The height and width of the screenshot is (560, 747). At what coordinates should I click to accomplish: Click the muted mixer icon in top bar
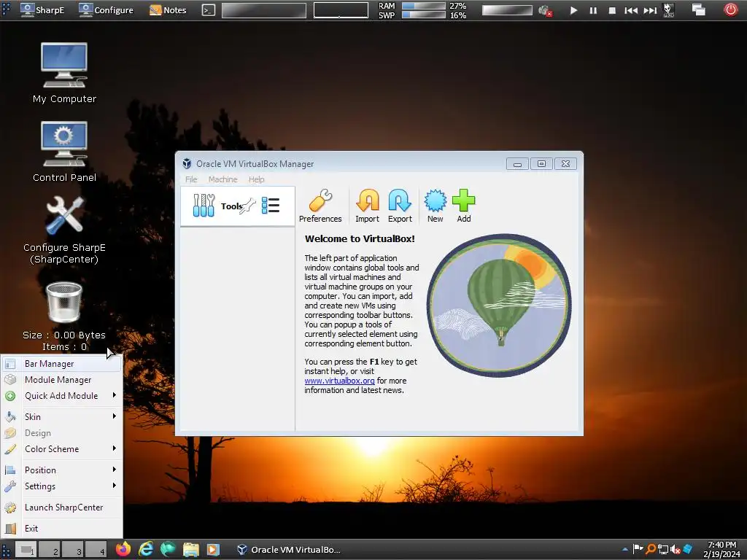545,10
